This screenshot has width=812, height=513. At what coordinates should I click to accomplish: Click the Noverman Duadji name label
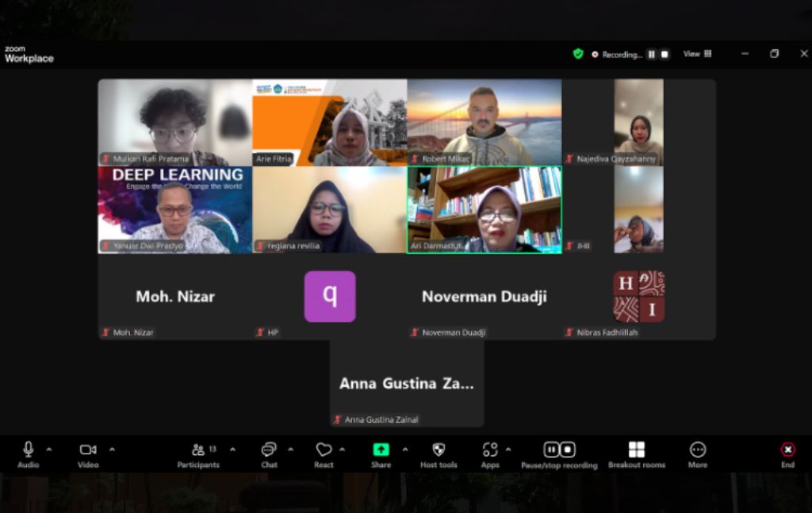click(x=454, y=332)
